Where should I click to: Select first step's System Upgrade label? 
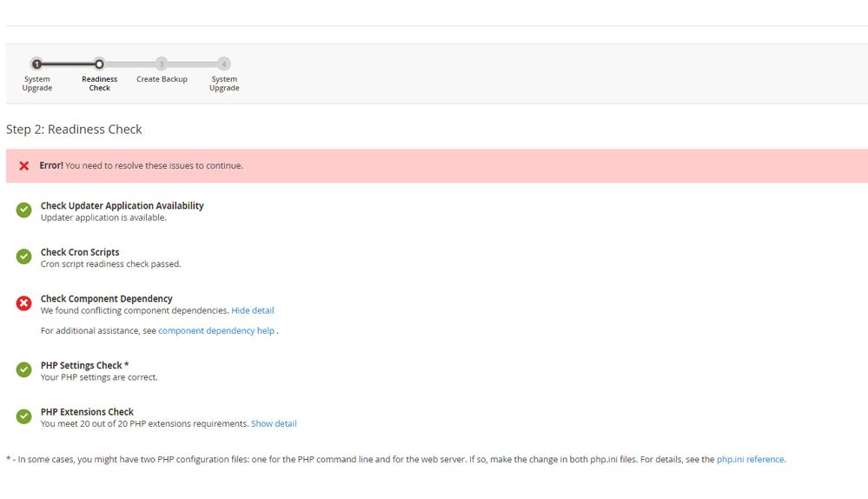(36, 83)
